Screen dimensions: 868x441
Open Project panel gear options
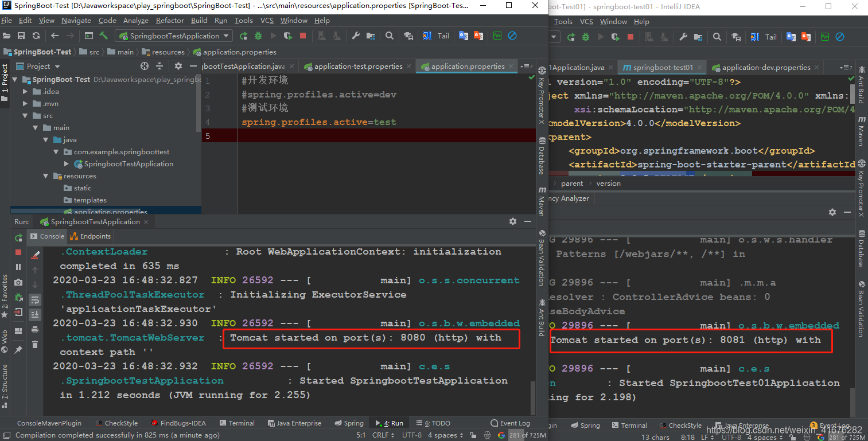pos(178,66)
